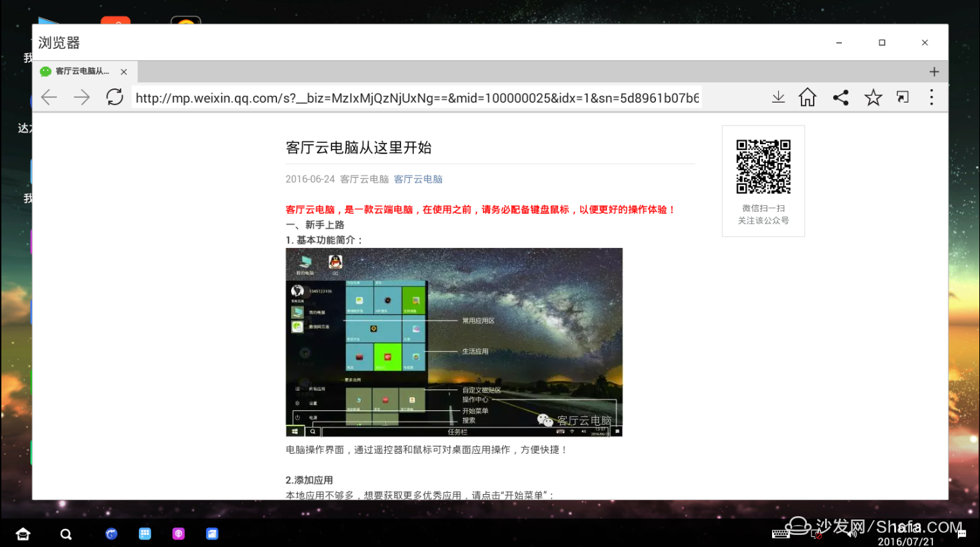Image resolution: width=980 pixels, height=547 pixels.
Task: Click heading 2.添加应用
Action: tap(309, 480)
